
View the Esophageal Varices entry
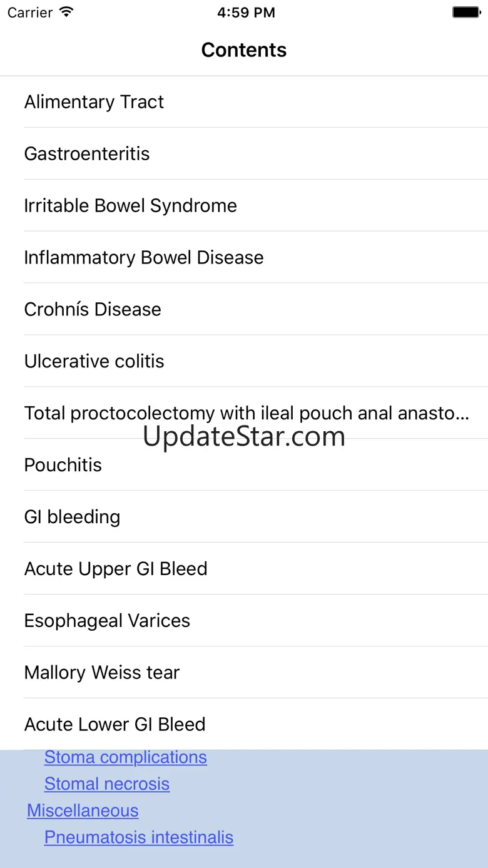107,621
